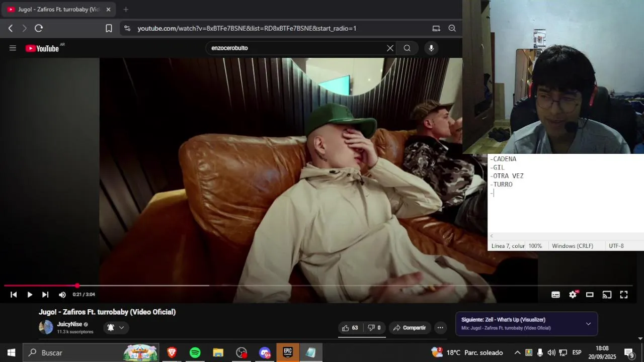Open Spotify from taskbar
Screen dimensions: 644x362
coord(195,353)
